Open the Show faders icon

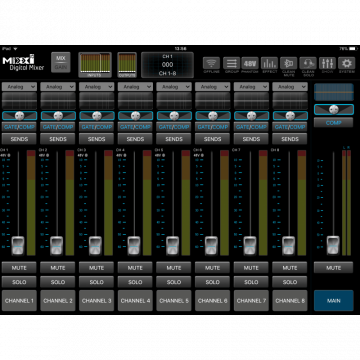(x=327, y=63)
